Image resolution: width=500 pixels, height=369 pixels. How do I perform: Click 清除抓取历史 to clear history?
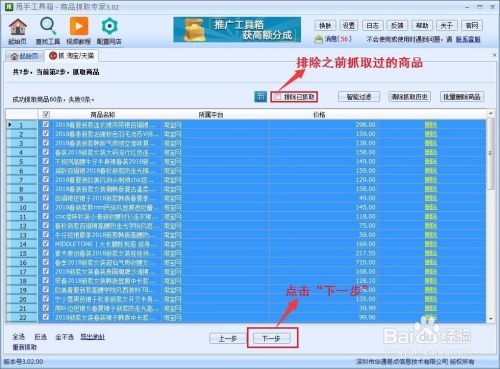point(409,97)
